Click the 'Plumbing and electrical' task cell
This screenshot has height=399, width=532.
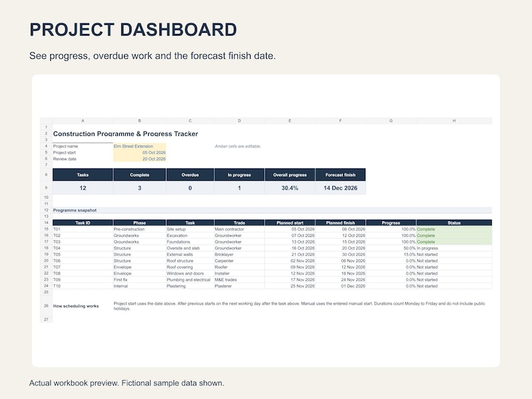click(x=190, y=280)
